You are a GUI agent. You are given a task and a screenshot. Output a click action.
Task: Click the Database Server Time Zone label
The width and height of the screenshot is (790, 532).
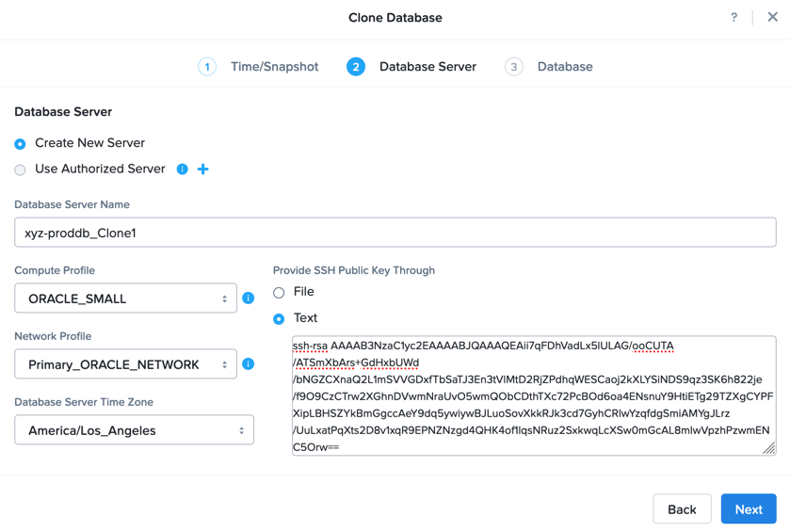(x=84, y=402)
